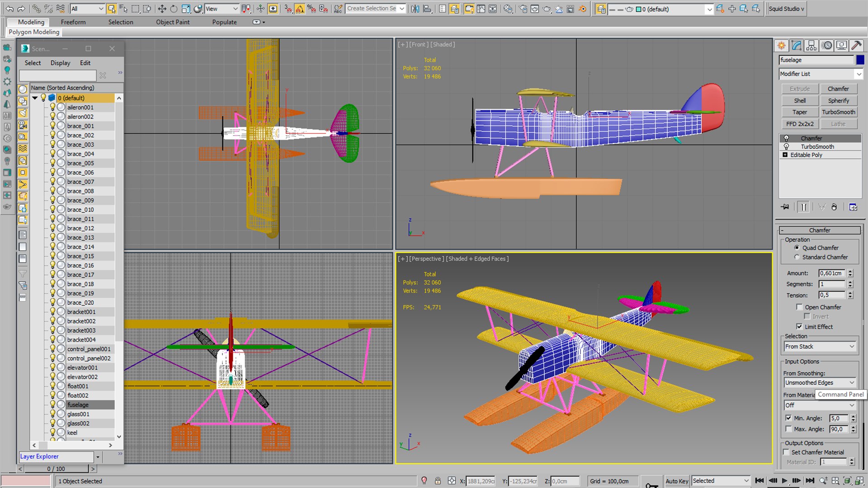Click the time slider at 0 / 100
This screenshot has width=868, height=488.
tap(57, 469)
